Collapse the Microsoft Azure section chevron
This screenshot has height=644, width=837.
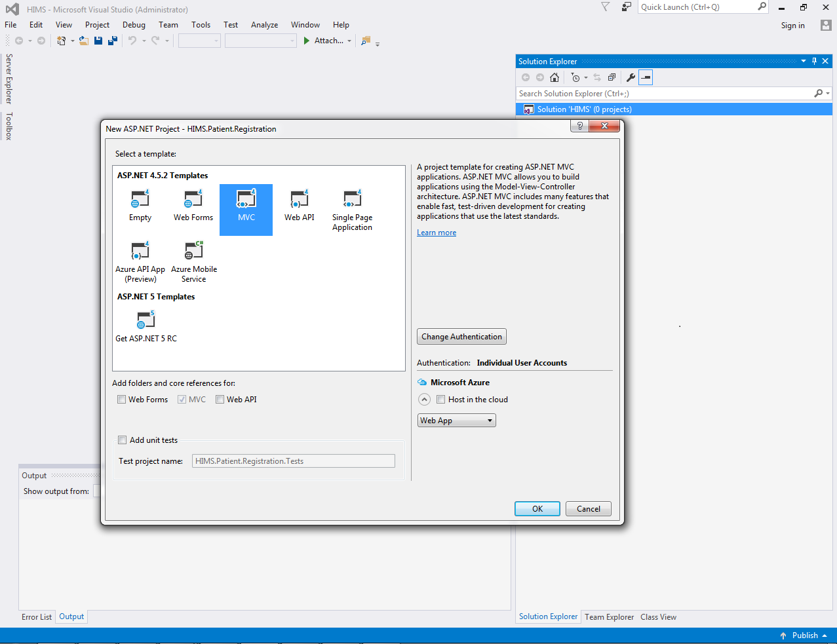424,400
